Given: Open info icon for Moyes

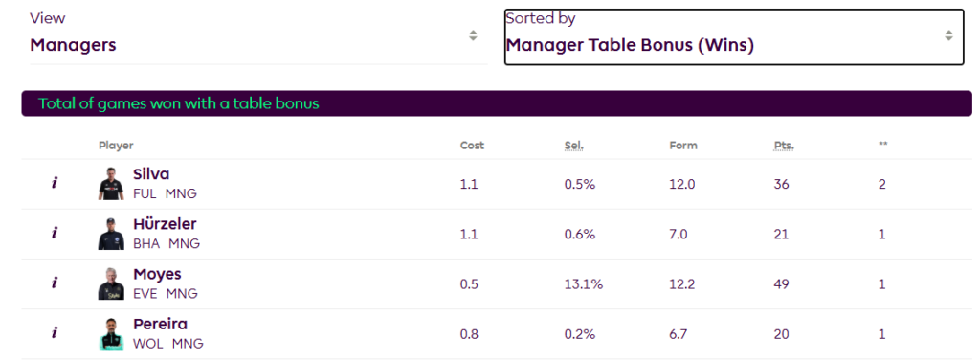Looking at the screenshot, I should [x=55, y=283].
